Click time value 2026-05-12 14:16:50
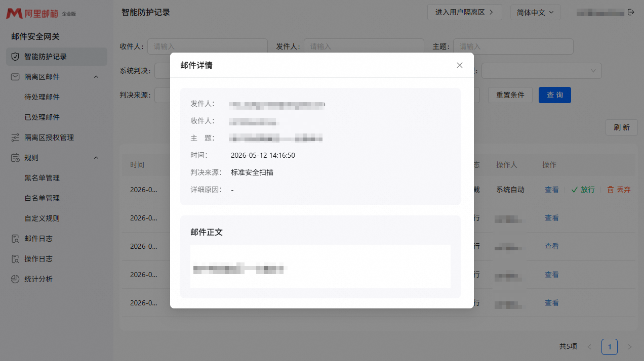This screenshot has height=361, width=644. tap(263, 155)
